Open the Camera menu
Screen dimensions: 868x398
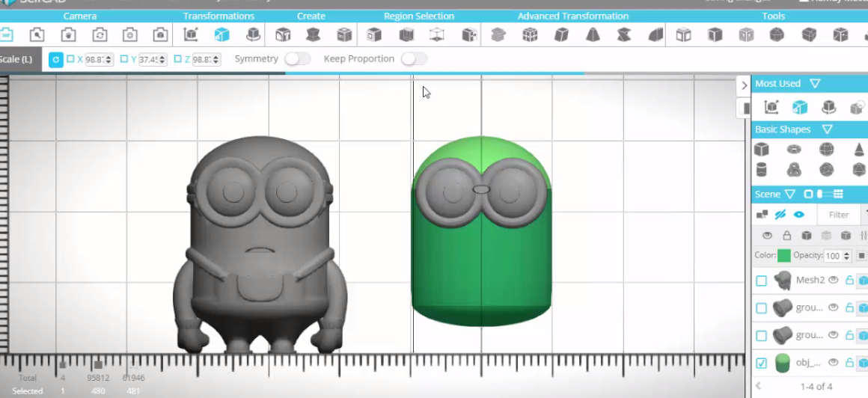80,16
